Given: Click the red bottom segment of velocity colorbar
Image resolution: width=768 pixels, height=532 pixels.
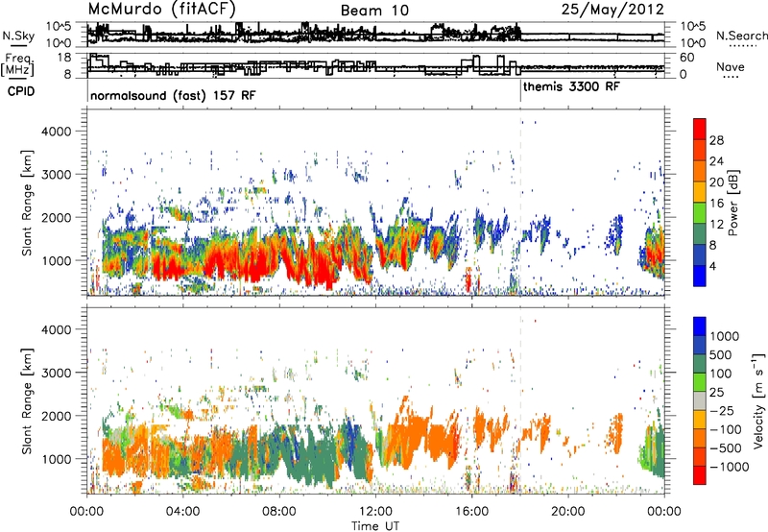Looking at the screenshot, I should tap(700, 475).
